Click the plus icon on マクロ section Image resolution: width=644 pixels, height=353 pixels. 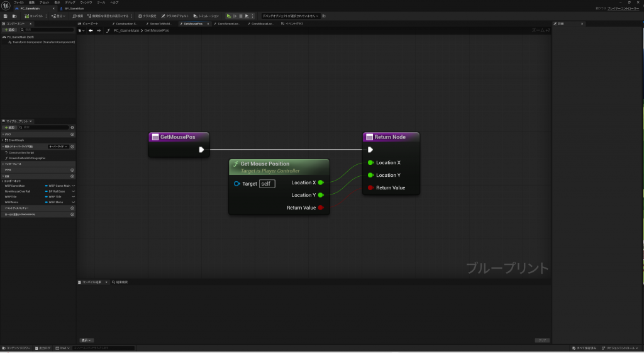click(72, 170)
